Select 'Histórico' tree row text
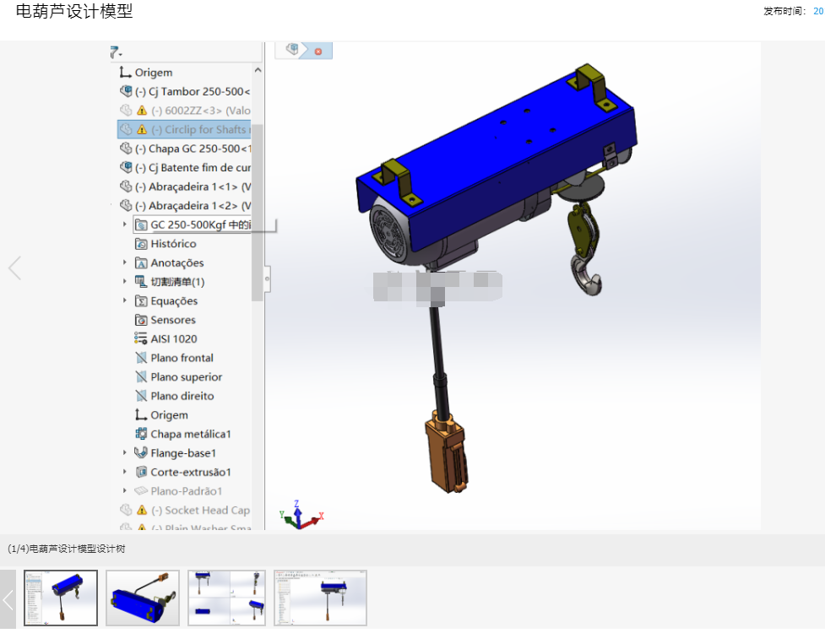This screenshot has width=825, height=644. coord(173,244)
